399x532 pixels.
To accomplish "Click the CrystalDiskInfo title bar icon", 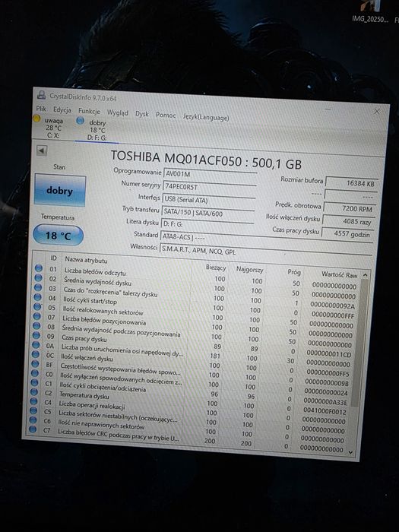I will [x=41, y=95].
